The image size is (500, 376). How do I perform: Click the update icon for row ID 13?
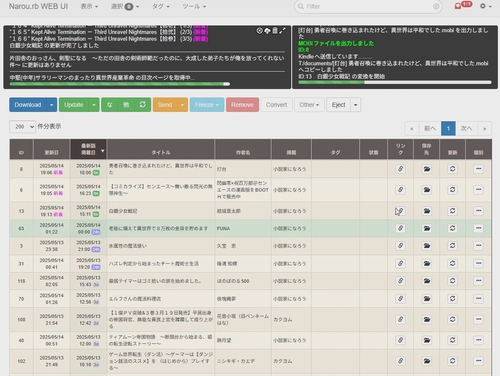click(452, 211)
